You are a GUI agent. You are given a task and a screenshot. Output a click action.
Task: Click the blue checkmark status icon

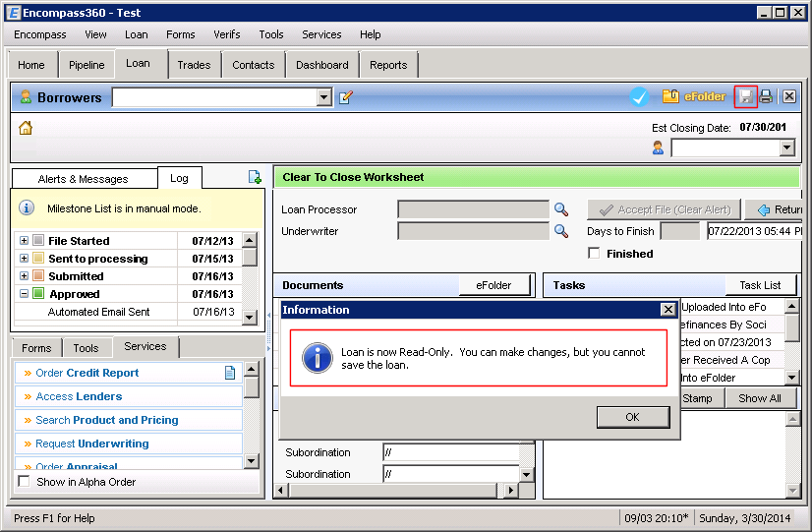pyautogui.click(x=639, y=96)
